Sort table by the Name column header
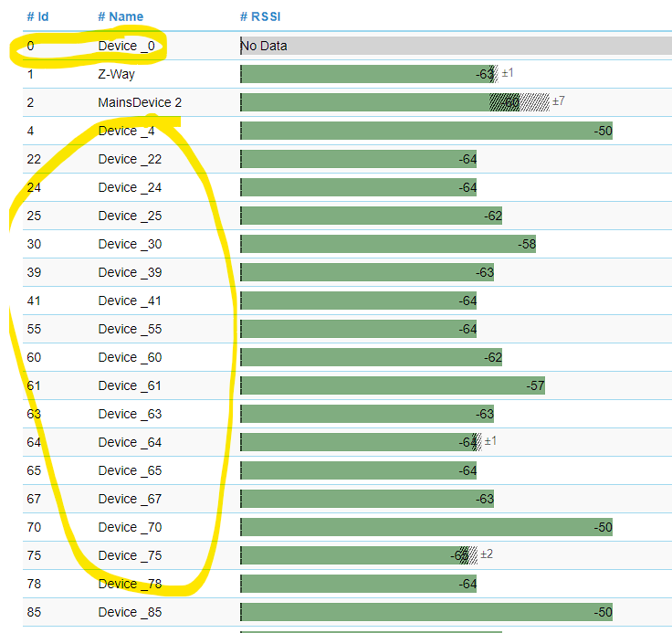This screenshot has height=633, width=672. 121,16
